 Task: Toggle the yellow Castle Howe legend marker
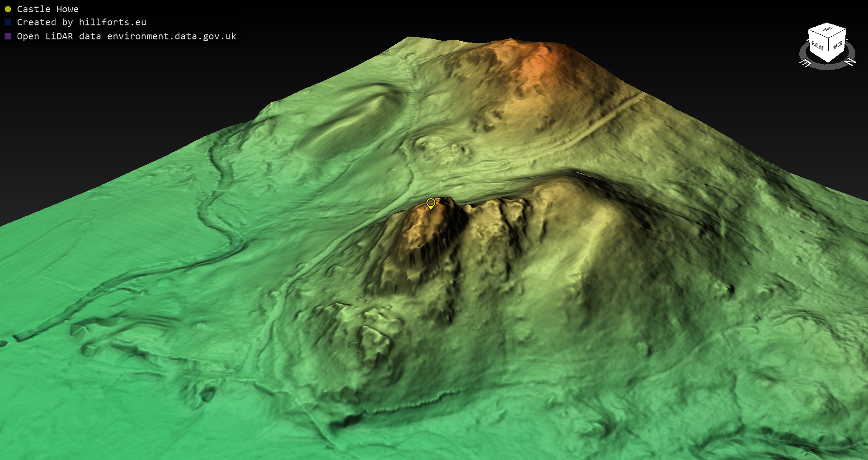coord(8,9)
